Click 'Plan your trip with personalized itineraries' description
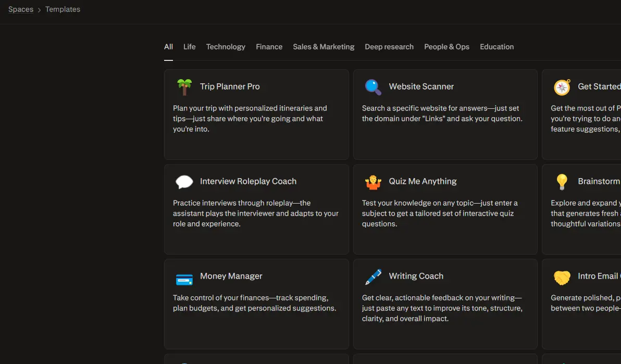Screen dimensions: 621x364 (250, 119)
